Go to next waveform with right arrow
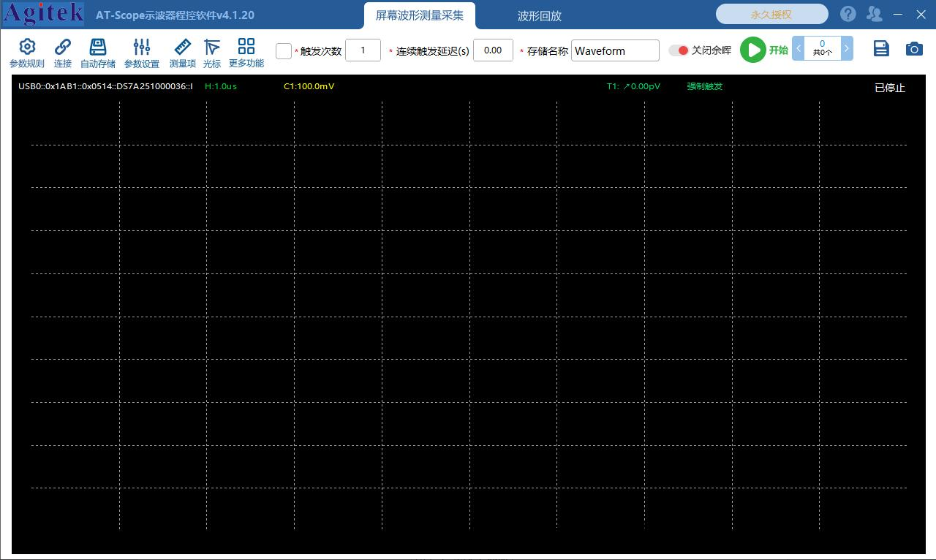The image size is (936, 560). (847, 49)
